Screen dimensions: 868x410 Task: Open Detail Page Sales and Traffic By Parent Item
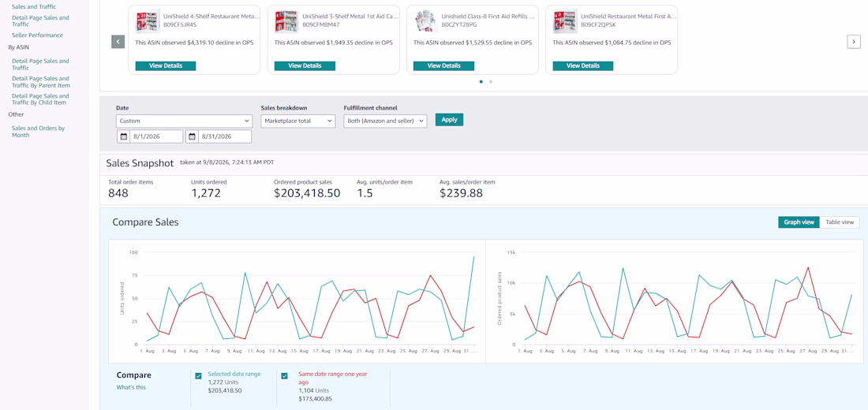point(41,82)
